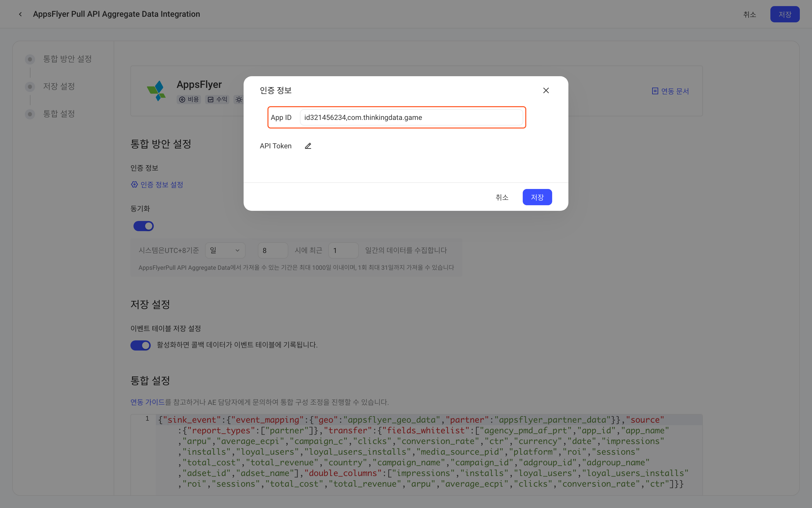The image size is (812, 508).
Task: Jump to 통합 설정 sidebar step
Action: pos(59,114)
